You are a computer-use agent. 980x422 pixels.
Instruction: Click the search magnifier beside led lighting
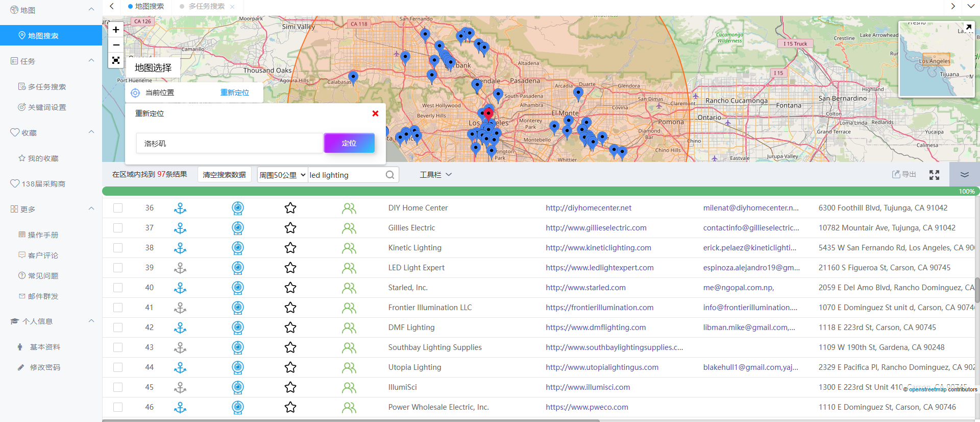point(390,175)
